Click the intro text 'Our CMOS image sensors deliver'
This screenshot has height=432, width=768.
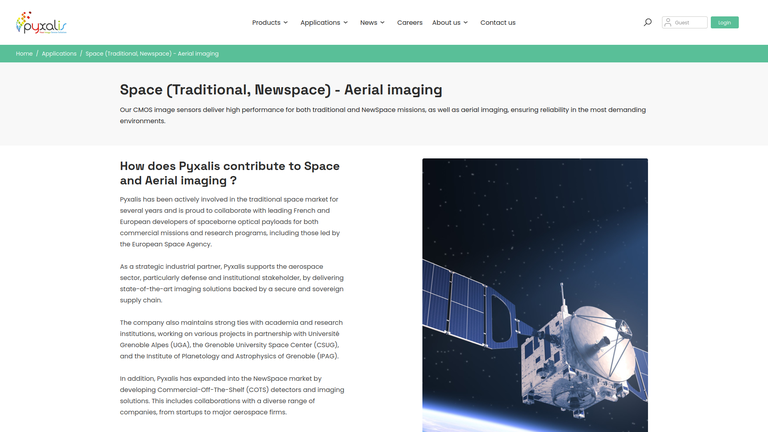point(383,115)
